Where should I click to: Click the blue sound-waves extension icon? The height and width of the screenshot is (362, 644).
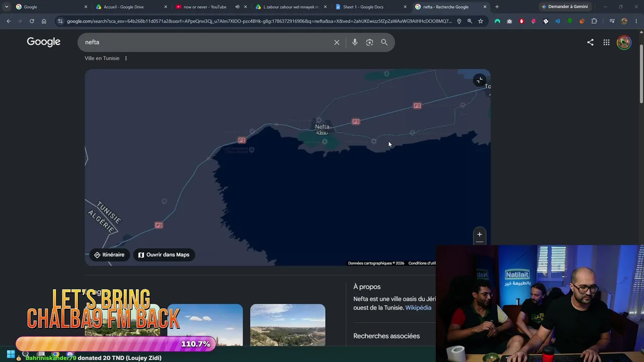pos(557,21)
